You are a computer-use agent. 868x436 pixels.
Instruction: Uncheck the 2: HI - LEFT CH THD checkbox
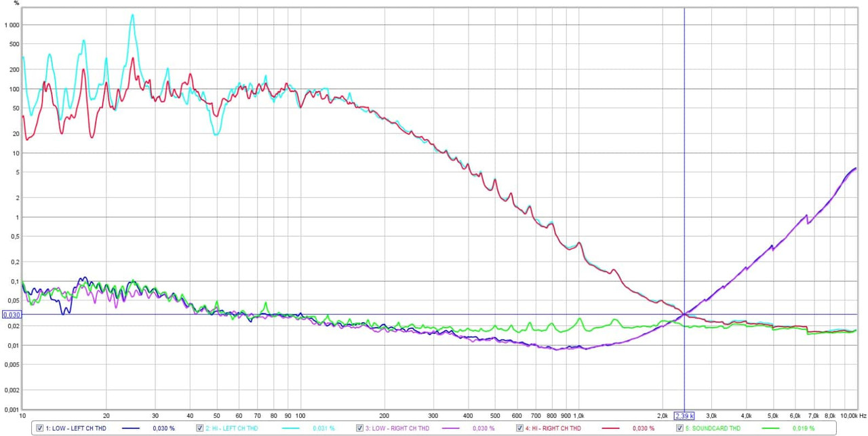pyautogui.click(x=199, y=428)
